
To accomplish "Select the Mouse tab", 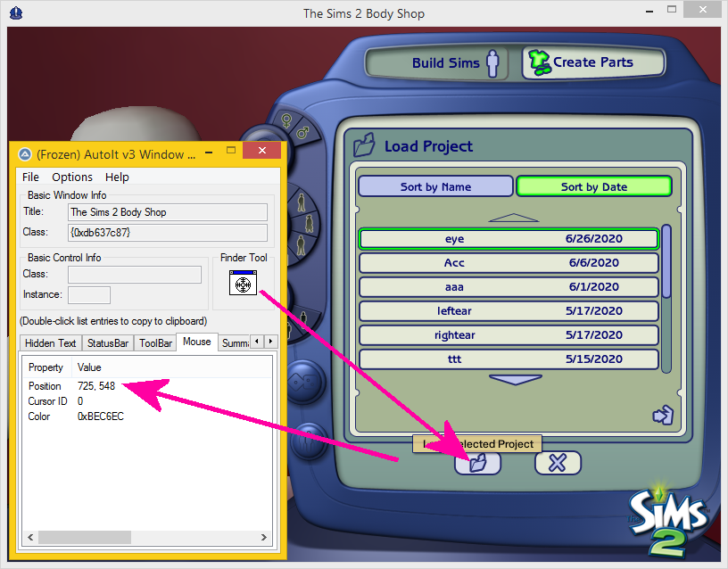I will click(x=197, y=342).
